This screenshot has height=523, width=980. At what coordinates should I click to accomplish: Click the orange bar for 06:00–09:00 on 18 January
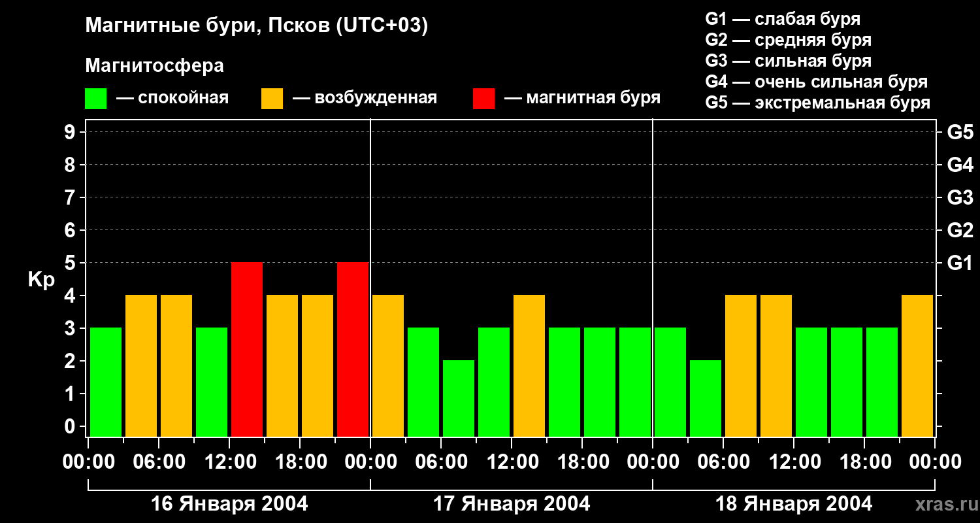point(741,365)
